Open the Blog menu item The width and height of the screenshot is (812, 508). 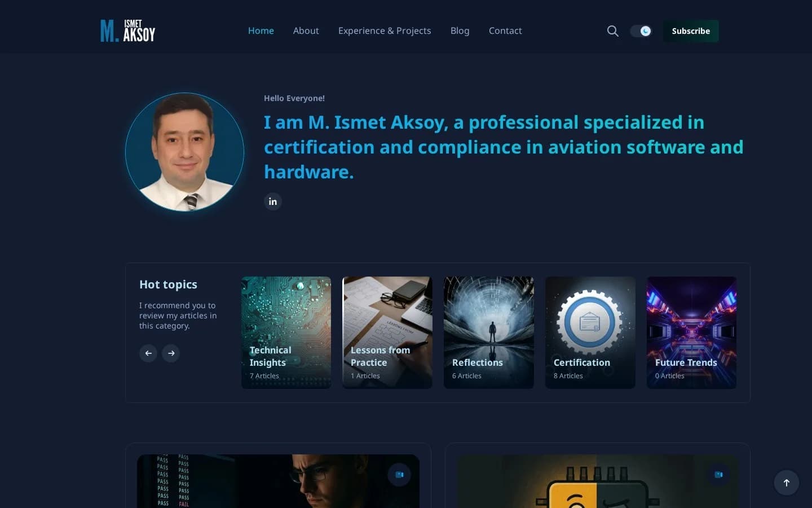click(460, 30)
